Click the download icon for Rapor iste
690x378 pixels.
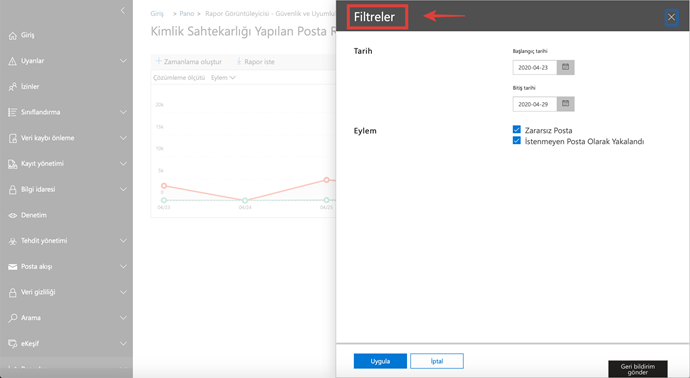pyautogui.click(x=239, y=61)
